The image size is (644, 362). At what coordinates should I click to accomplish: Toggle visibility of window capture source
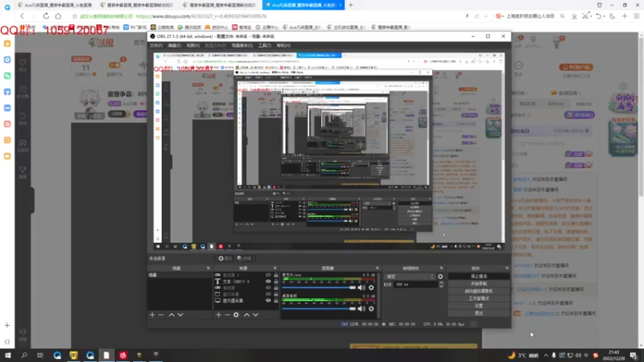click(268, 294)
